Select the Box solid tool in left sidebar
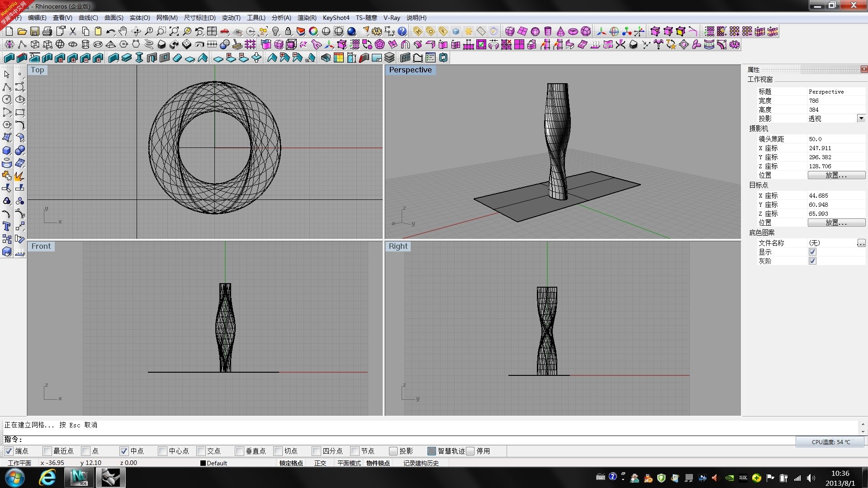This screenshot has width=868, height=488. pyautogui.click(x=7, y=150)
